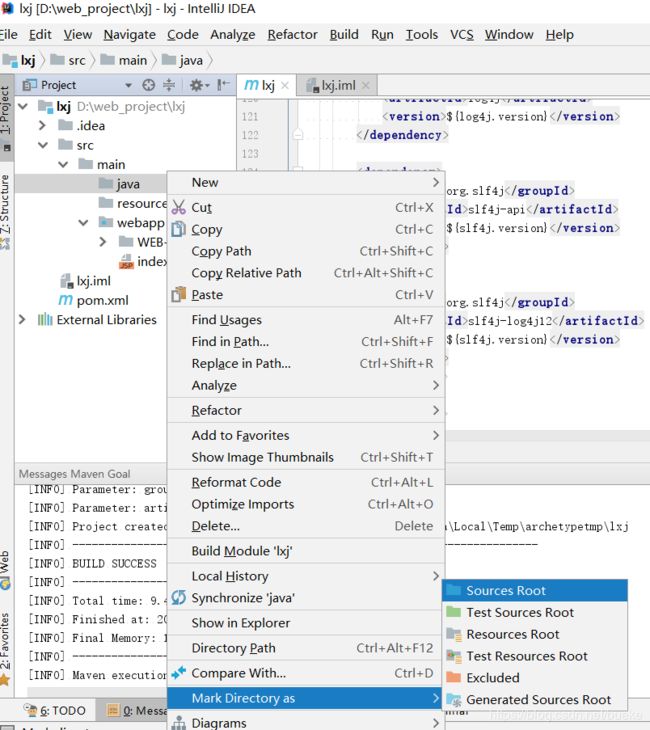The image size is (650, 730).
Task: Click the main breadcrumb
Action: pyautogui.click(x=124, y=61)
